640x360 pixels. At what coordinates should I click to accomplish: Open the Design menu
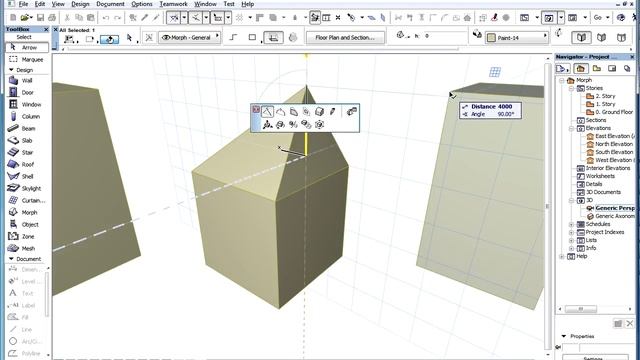point(80,4)
